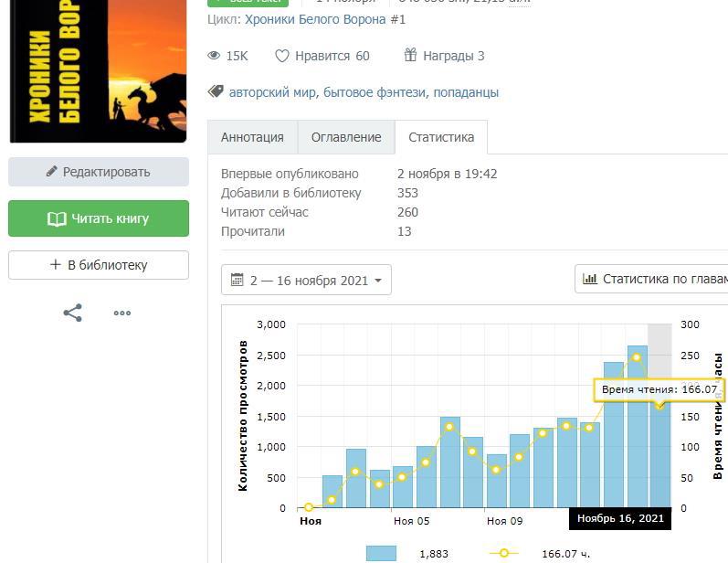728x563 pixels.
Task: Toggle the blue views series in chart legend
Action: [x=381, y=553]
